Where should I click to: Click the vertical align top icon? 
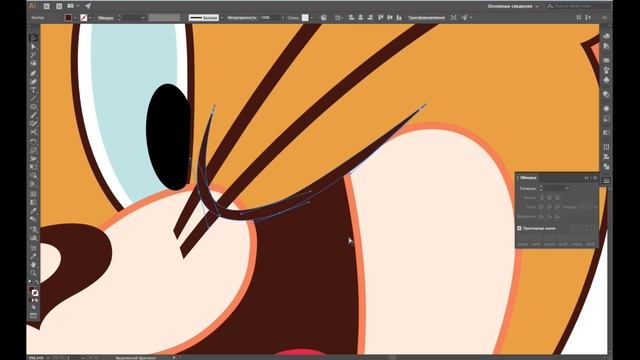(x=380, y=18)
